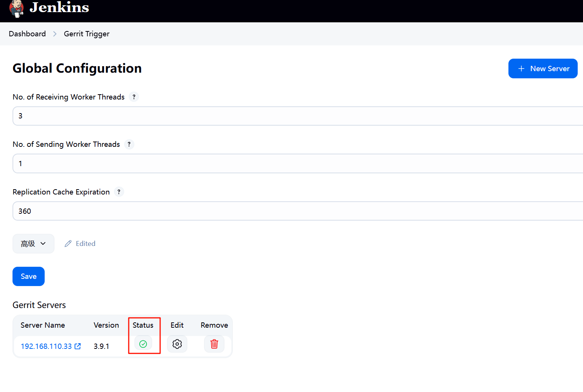The width and height of the screenshot is (583, 392).
Task: Open the 192.168.110.33 server link
Action: tap(46, 346)
